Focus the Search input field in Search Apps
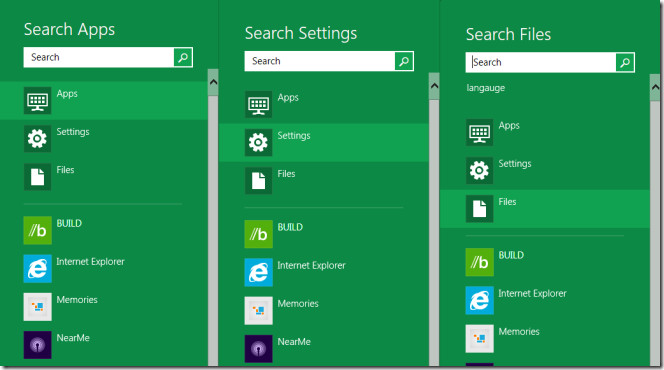The image size is (664, 370). click(99, 57)
